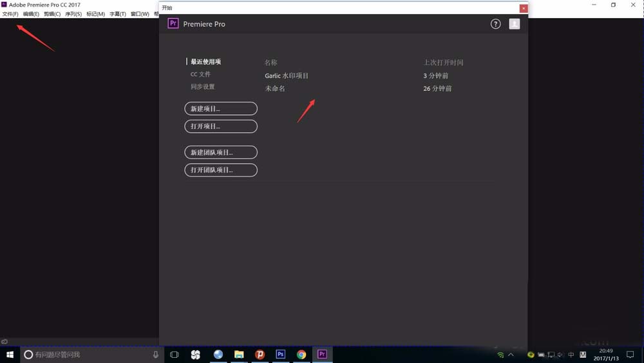Image resolution: width=644 pixels, height=363 pixels.
Task: Click the Cortana search box
Action: tap(92, 355)
